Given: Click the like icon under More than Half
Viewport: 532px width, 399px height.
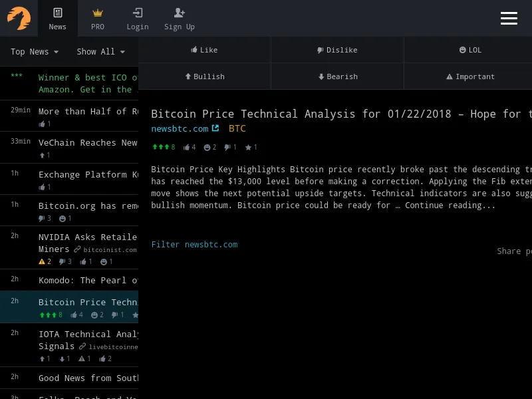Looking at the screenshot, I should (x=42, y=124).
